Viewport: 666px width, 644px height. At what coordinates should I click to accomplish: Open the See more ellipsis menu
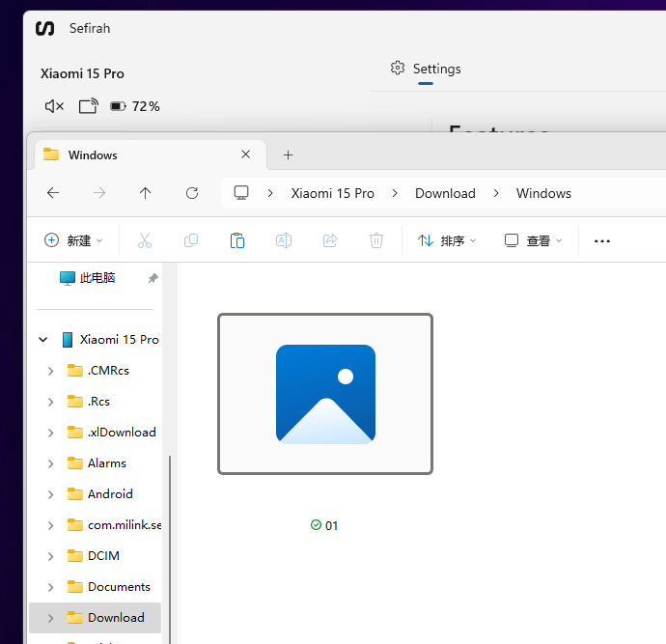point(602,240)
